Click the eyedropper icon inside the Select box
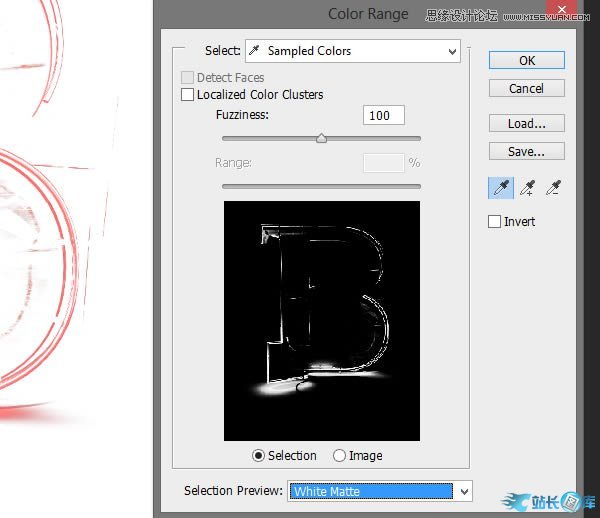The height and width of the screenshot is (518, 600). point(256,51)
